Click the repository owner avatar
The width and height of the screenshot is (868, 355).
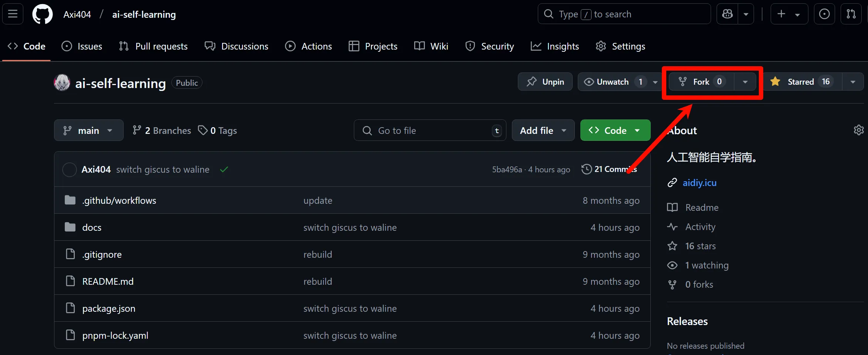(x=62, y=82)
